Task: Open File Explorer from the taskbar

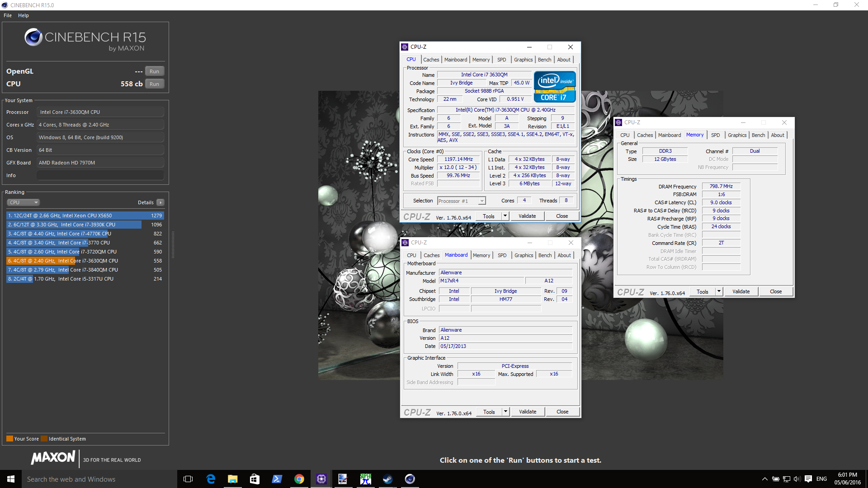Action: click(x=232, y=479)
